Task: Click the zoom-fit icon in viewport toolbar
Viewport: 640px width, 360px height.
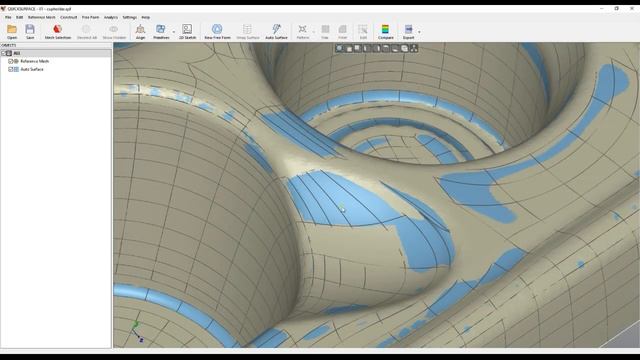Action: pos(339,49)
